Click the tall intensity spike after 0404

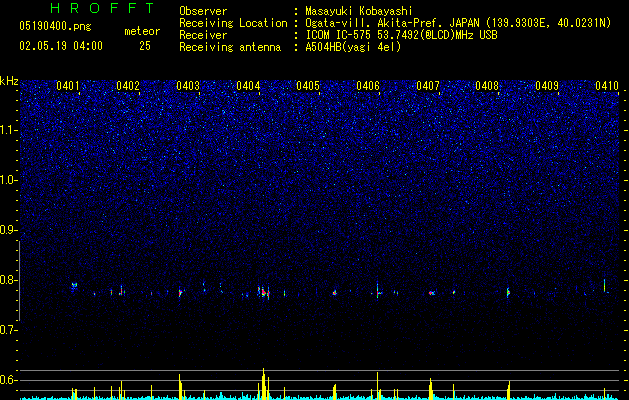pyautogui.click(x=264, y=384)
